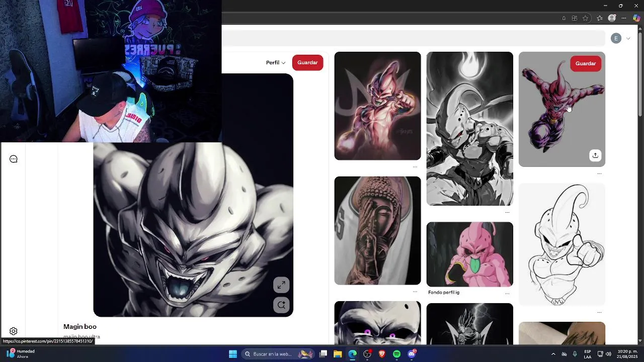
Task: Show hidden system tray icons
Action: pos(553,354)
